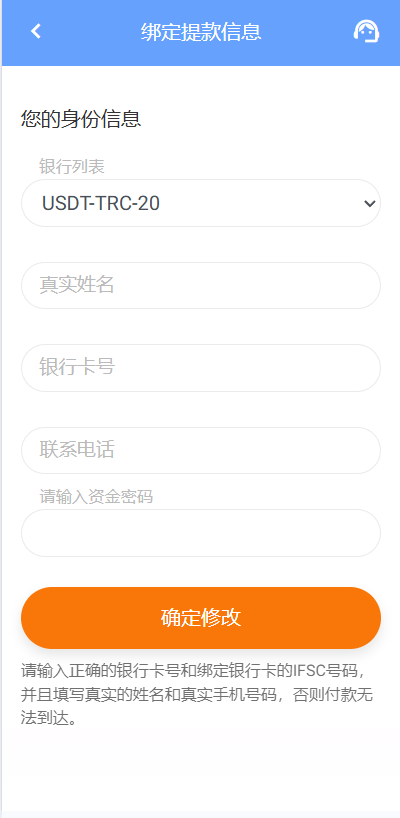The image size is (400, 818).
Task: Click the 绑定提款信息 page title
Action: [x=201, y=32]
